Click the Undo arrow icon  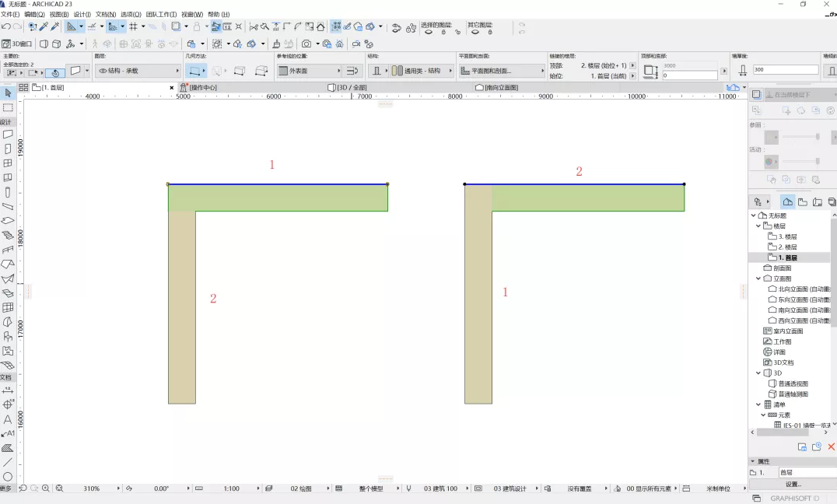click(x=6, y=26)
